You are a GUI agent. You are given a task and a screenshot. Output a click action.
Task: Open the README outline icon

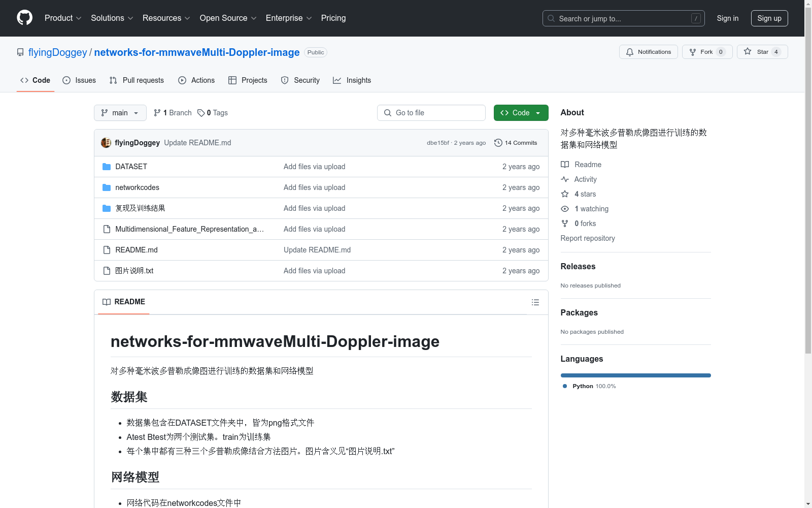point(535,302)
